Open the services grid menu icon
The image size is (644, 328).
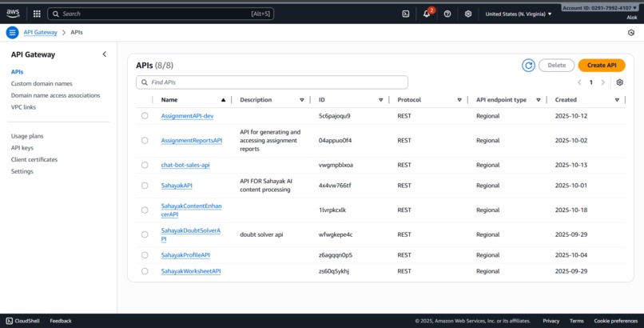point(37,14)
